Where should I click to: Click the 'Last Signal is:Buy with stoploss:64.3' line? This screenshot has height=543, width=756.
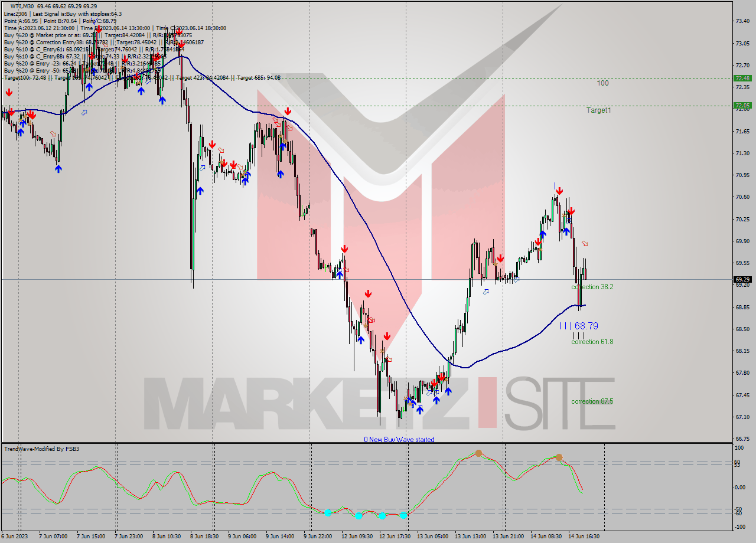click(x=77, y=14)
